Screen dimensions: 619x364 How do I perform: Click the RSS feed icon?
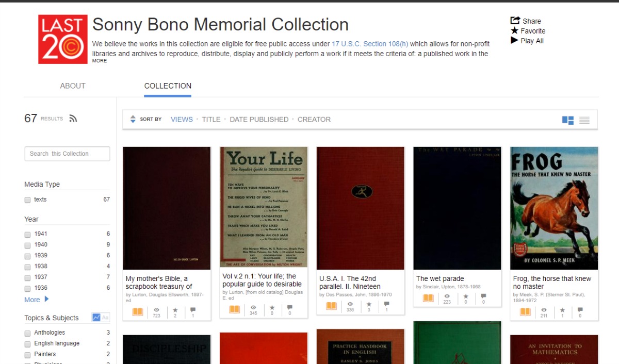click(x=73, y=119)
